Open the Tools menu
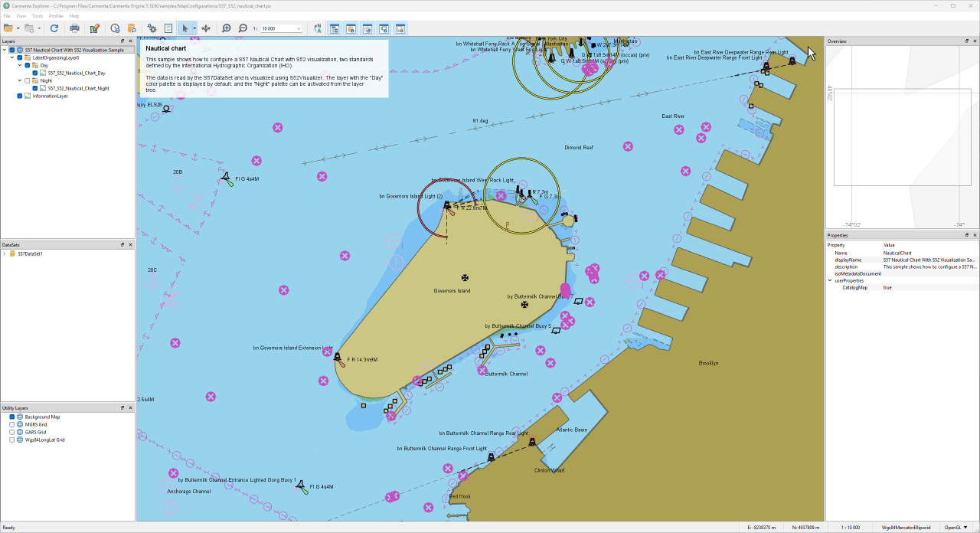980x533 pixels. pyautogui.click(x=37, y=15)
